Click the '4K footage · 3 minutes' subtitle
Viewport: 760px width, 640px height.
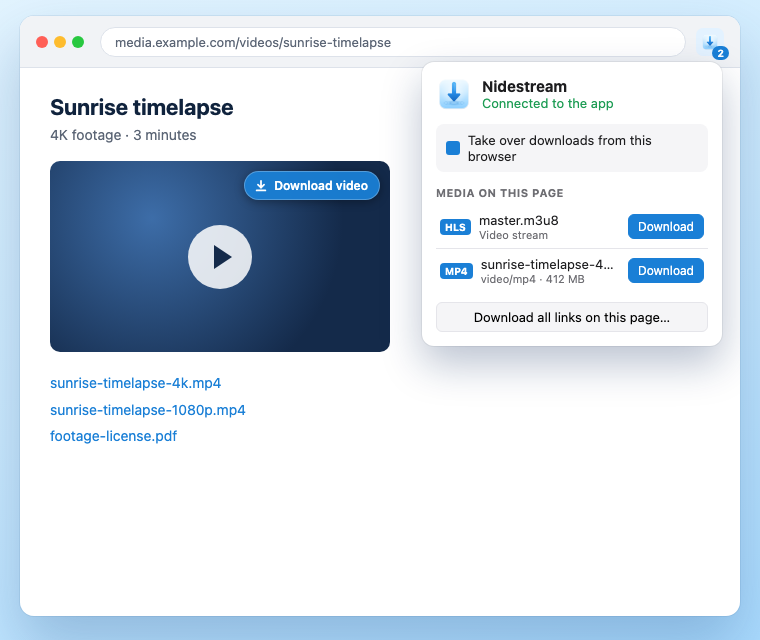coord(123,135)
